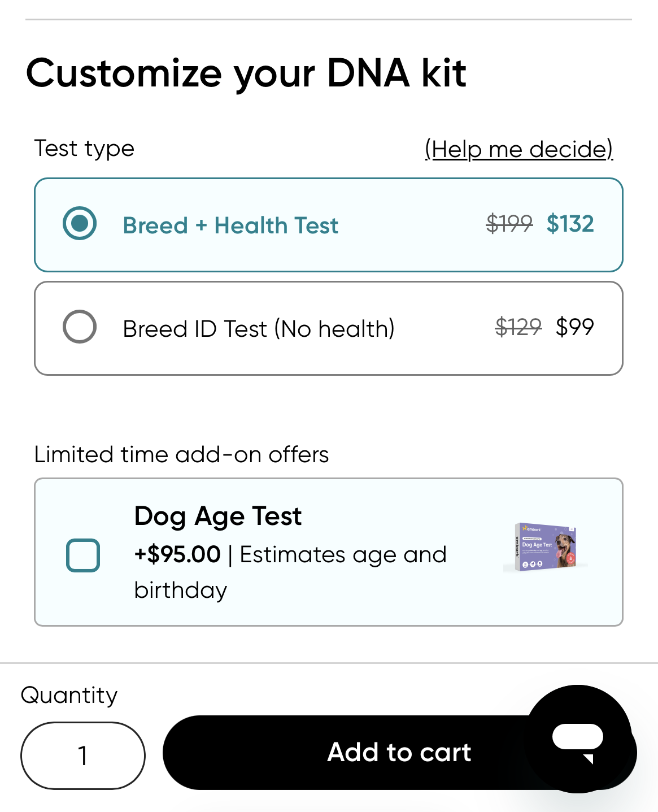Click the $99 sale price
The image size is (658, 812).
[x=574, y=327]
